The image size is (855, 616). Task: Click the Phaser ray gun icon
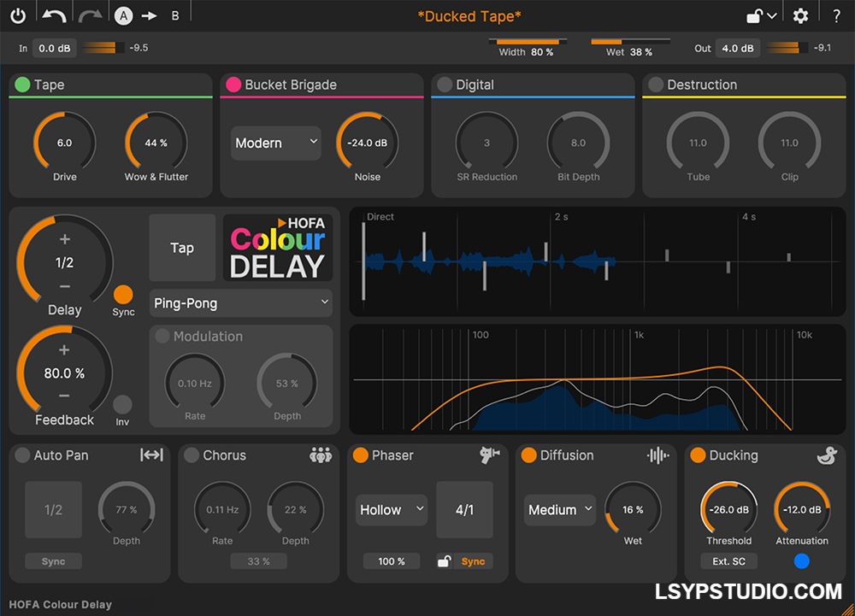[490, 455]
